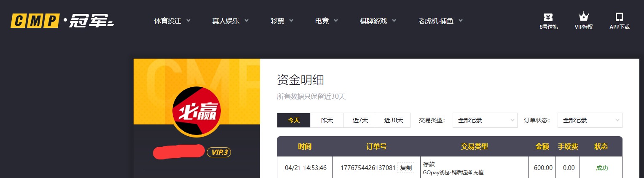Screen dimensions: 644x178
Task: Select the 昨天 date filter tab
Action: (x=327, y=120)
